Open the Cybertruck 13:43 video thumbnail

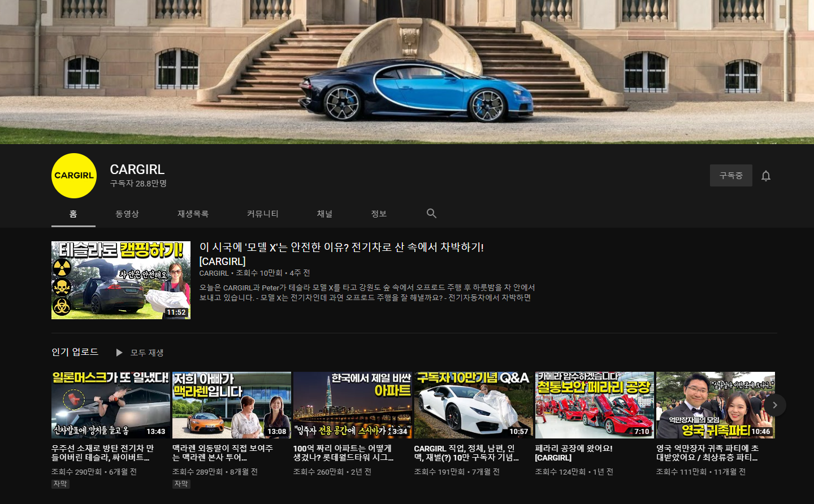click(x=111, y=405)
